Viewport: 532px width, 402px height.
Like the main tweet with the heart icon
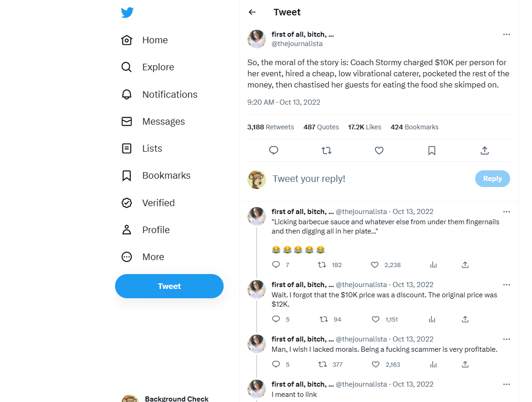[379, 150]
